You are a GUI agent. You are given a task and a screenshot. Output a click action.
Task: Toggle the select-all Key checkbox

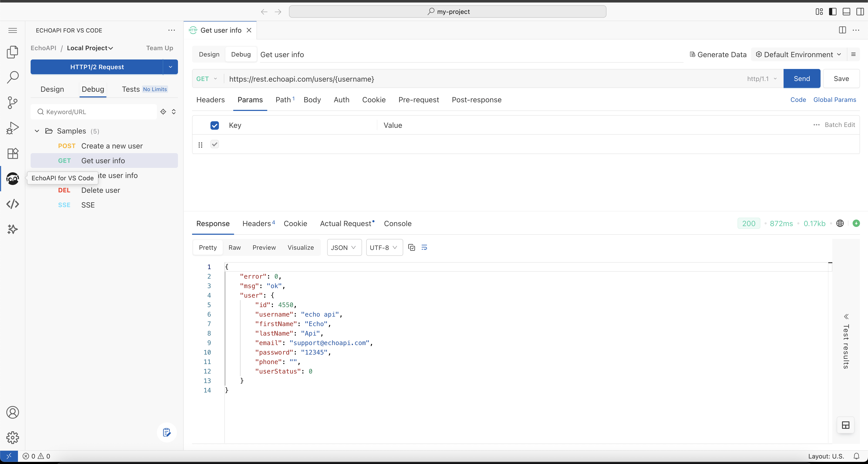tap(215, 125)
